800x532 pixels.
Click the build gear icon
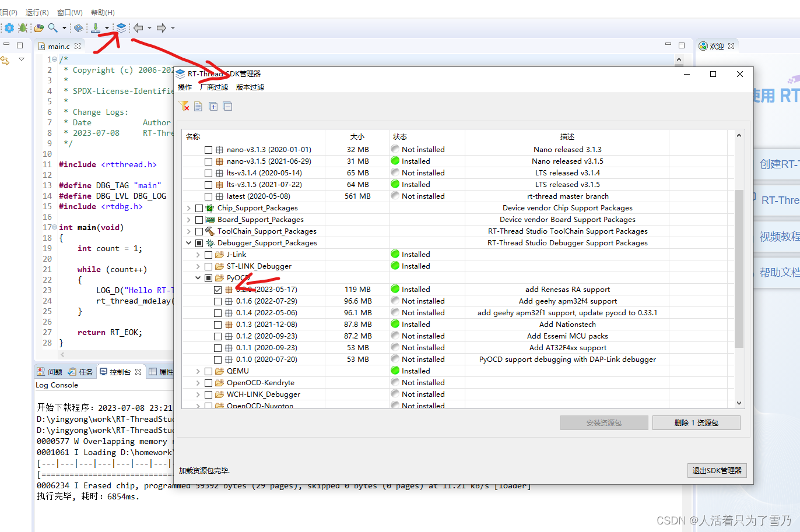coord(9,27)
